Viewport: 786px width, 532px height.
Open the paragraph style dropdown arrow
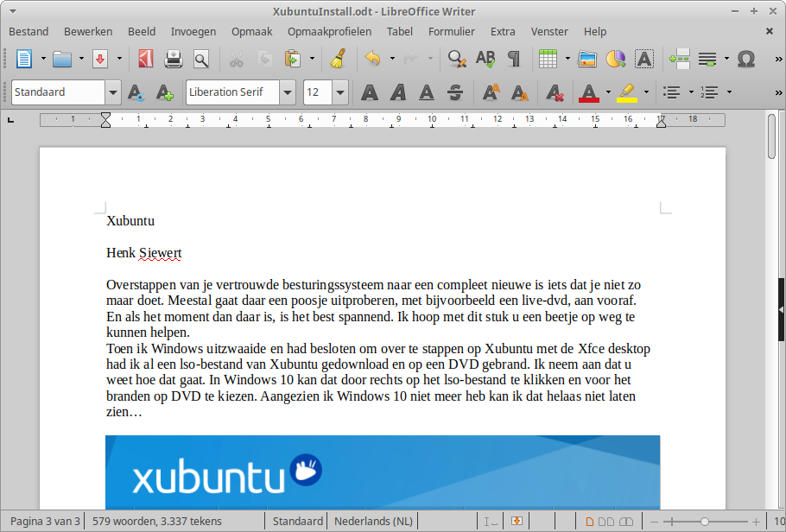[113, 92]
